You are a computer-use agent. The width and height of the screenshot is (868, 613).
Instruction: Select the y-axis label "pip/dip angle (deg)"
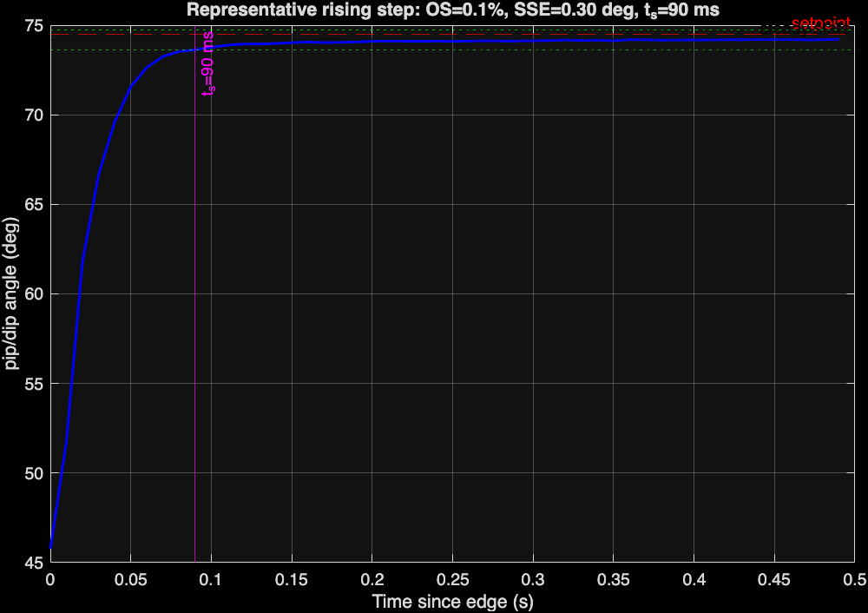click(x=11, y=293)
